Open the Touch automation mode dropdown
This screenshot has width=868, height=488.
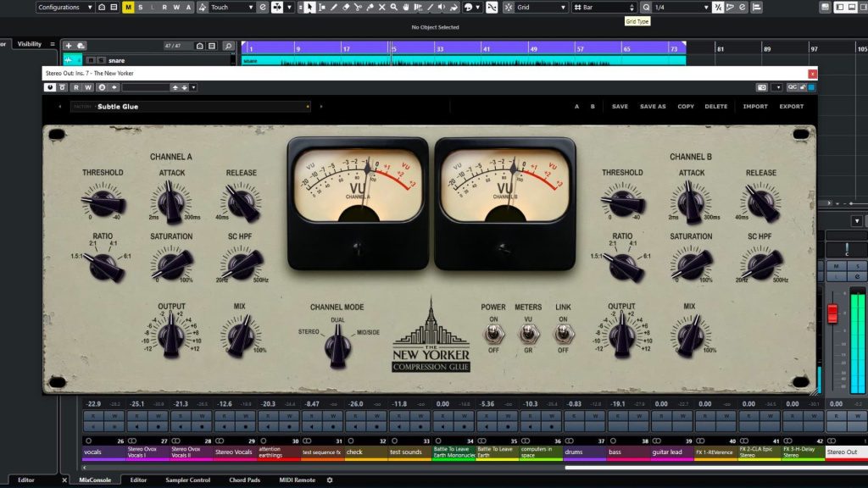coord(231,7)
